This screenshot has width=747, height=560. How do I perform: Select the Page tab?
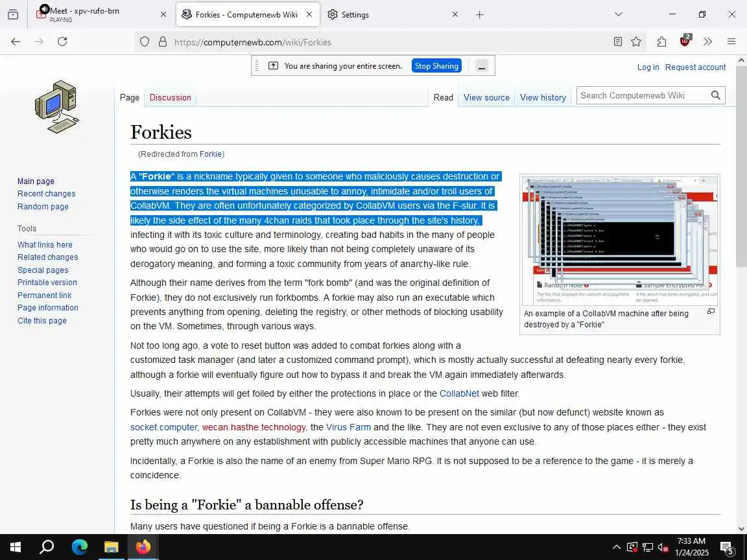tap(130, 98)
